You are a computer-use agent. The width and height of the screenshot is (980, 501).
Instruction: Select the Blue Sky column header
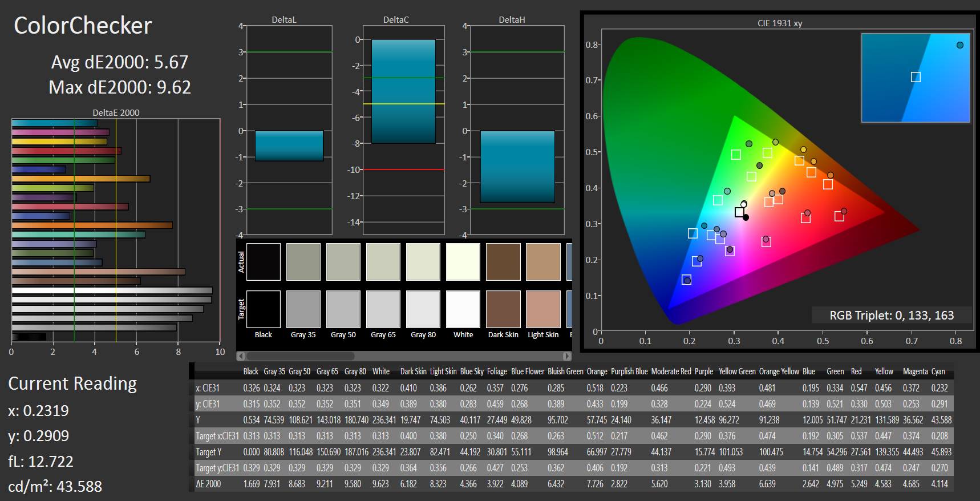[x=472, y=371]
